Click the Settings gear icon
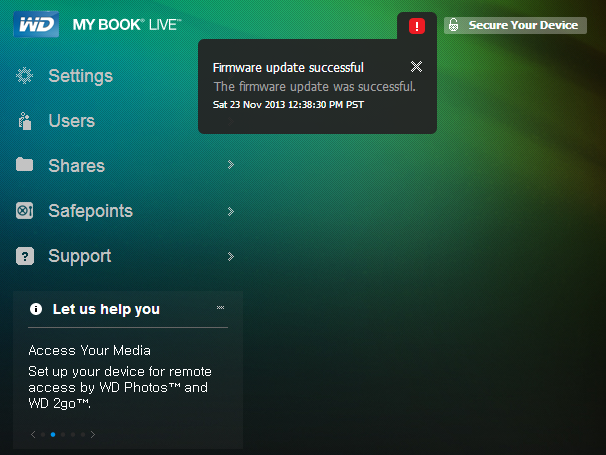Image resolution: width=606 pixels, height=455 pixels. point(25,76)
